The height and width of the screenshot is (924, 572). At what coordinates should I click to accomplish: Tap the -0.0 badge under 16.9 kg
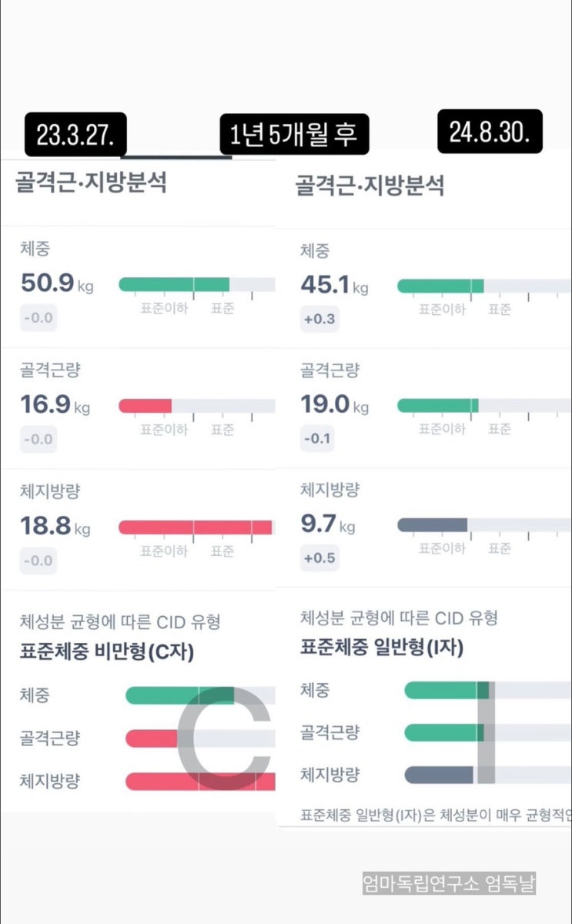coord(38,439)
